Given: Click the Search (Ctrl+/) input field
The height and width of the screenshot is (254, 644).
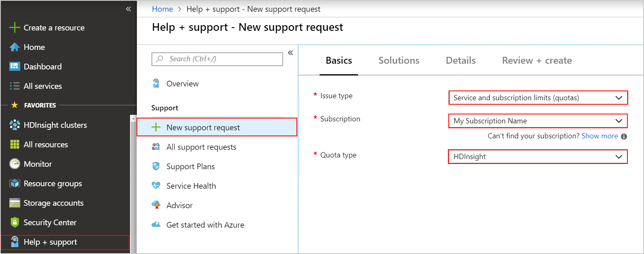Looking at the screenshot, I should coord(217,59).
